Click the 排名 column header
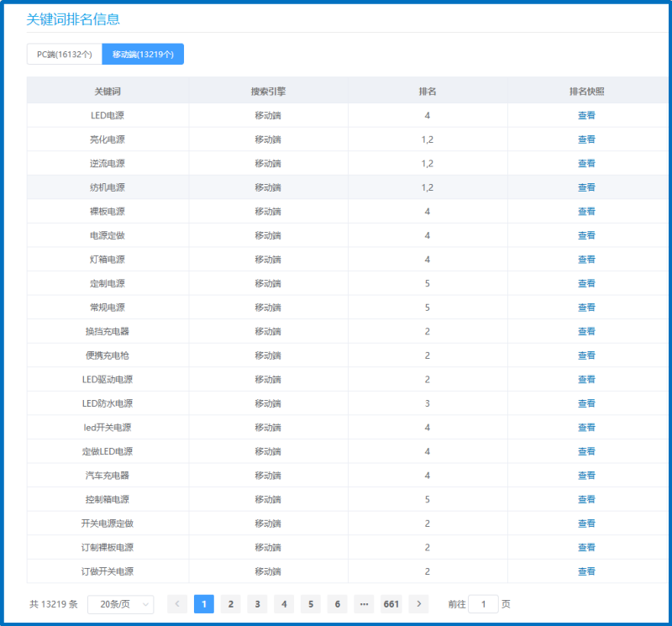Viewport: 672px width, 626px height. (x=428, y=91)
